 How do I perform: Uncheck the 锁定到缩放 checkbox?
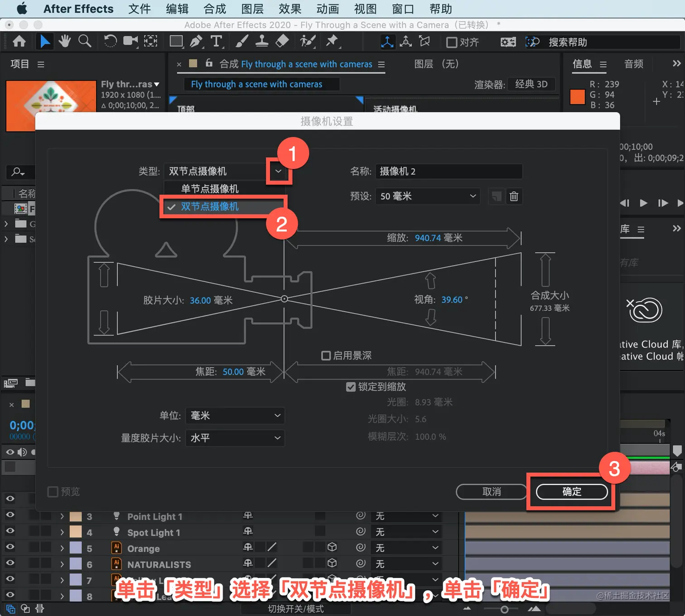(351, 387)
